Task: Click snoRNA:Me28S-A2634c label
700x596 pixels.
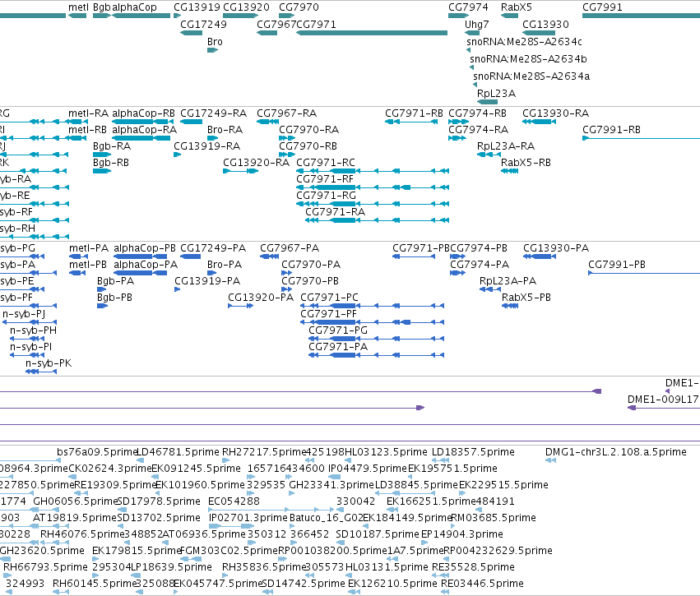Action: [x=524, y=41]
